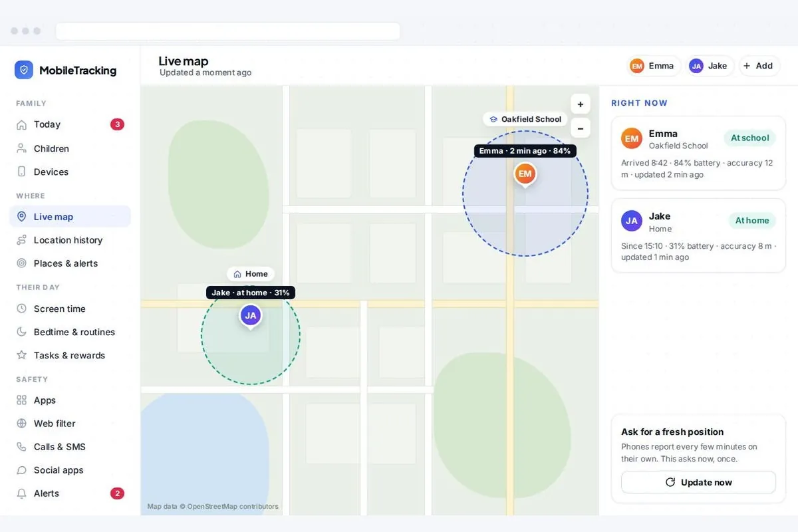Zoom out the map with minus button
Image resolution: width=798 pixels, height=532 pixels.
(581, 128)
